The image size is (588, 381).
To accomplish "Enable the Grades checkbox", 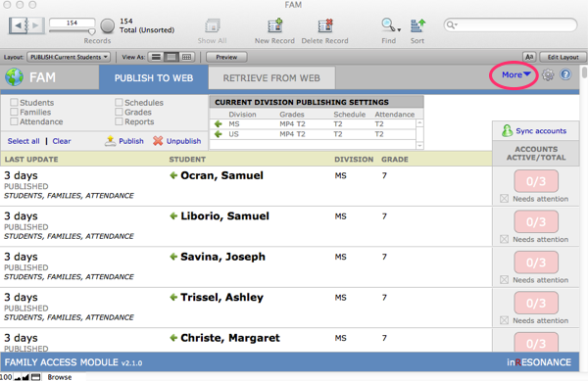I will click(119, 112).
